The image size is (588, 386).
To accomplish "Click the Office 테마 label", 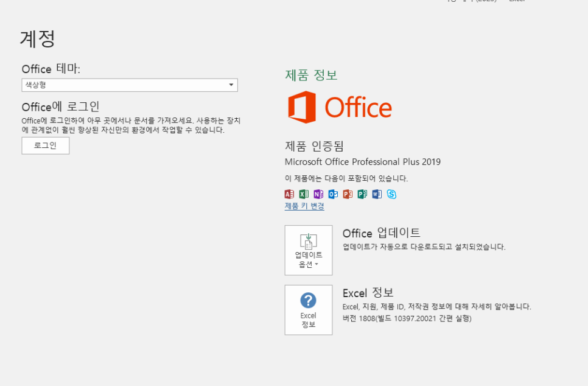I will [x=51, y=69].
